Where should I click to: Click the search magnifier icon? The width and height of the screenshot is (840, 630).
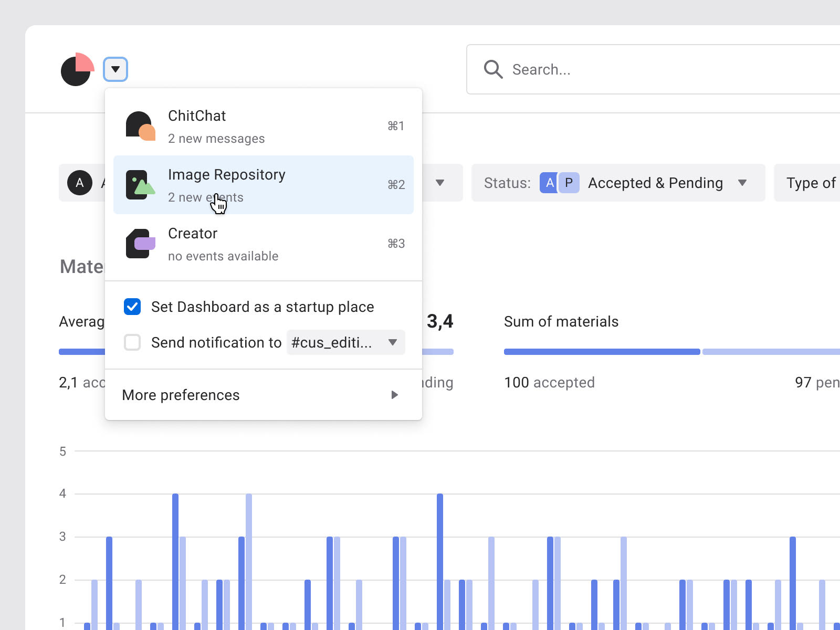pos(493,69)
